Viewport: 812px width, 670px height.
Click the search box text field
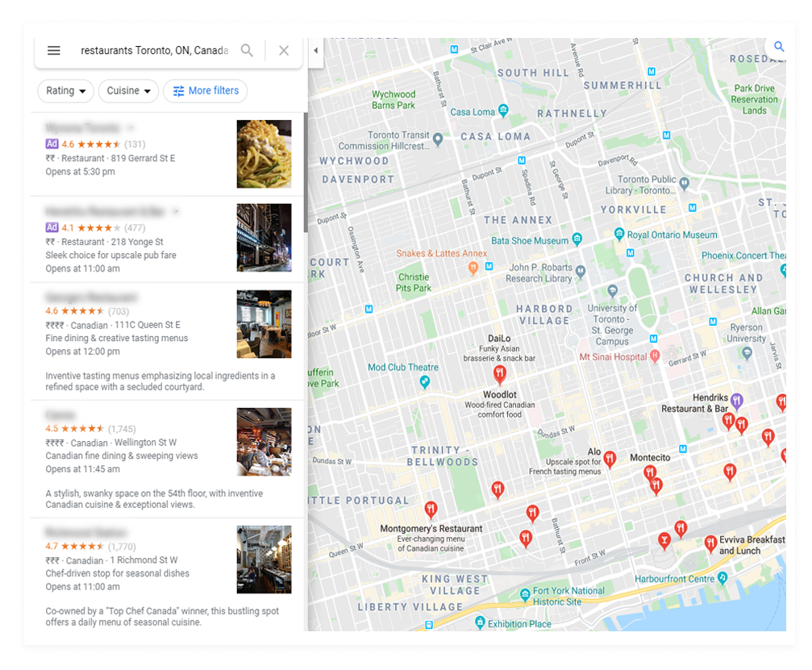pos(154,50)
